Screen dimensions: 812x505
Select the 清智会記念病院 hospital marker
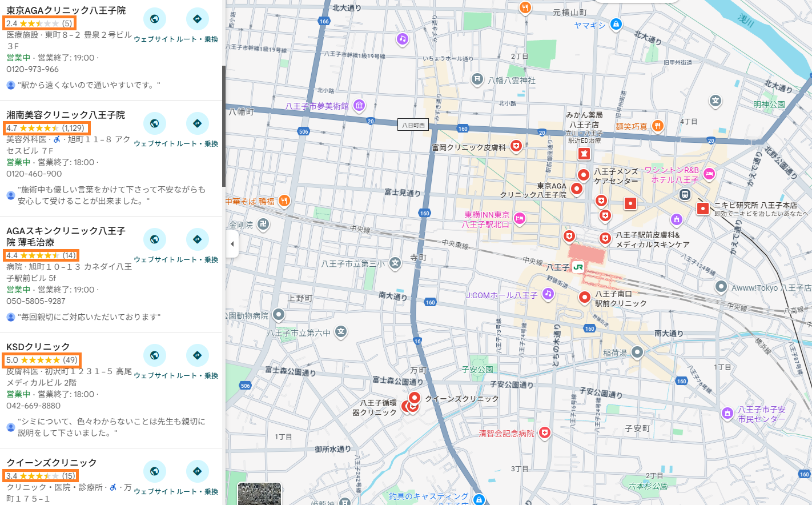pyautogui.click(x=545, y=433)
